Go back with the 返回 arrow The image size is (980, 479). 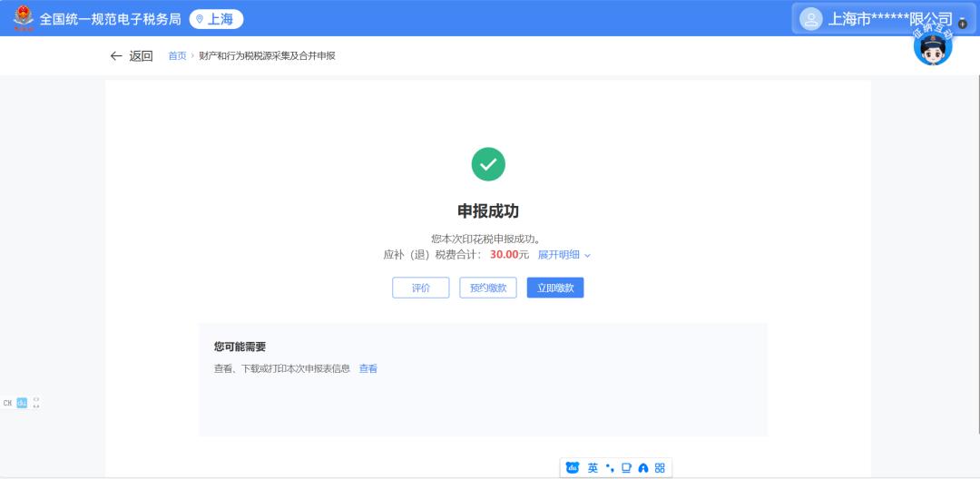132,56
